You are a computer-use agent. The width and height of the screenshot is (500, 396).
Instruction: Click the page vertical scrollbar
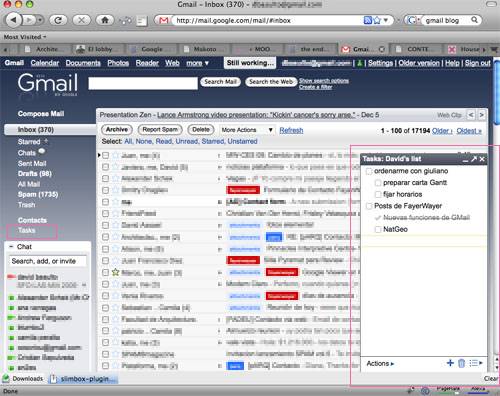click(496, 213)
